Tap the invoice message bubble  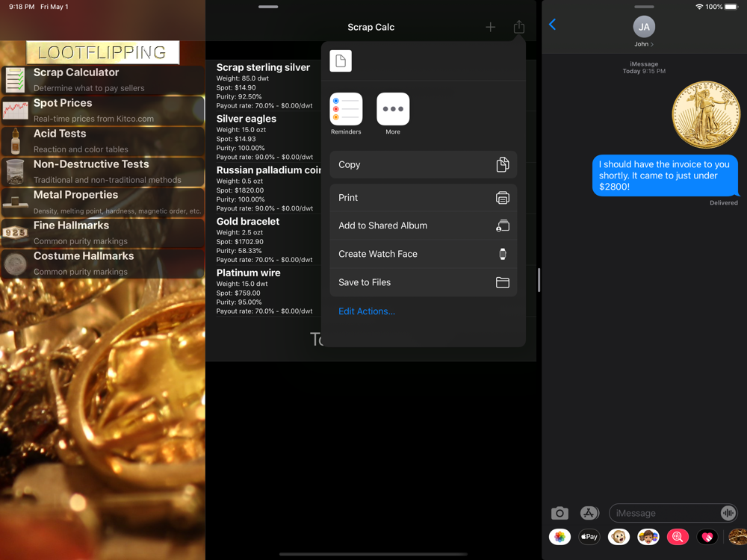tap(665, 175)
